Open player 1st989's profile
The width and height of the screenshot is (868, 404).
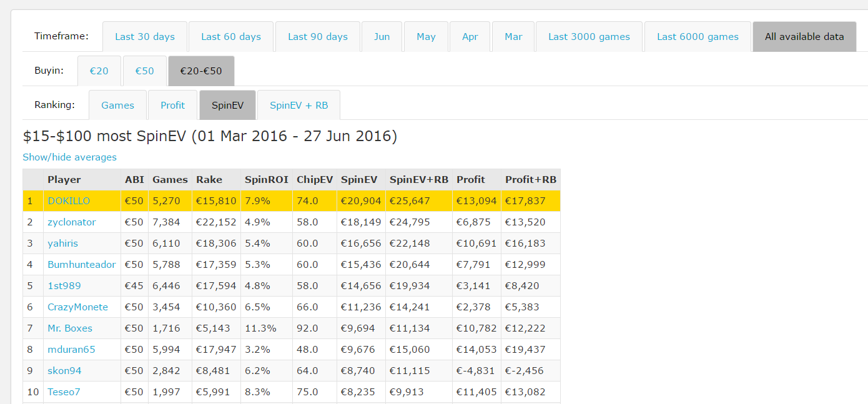64,286
